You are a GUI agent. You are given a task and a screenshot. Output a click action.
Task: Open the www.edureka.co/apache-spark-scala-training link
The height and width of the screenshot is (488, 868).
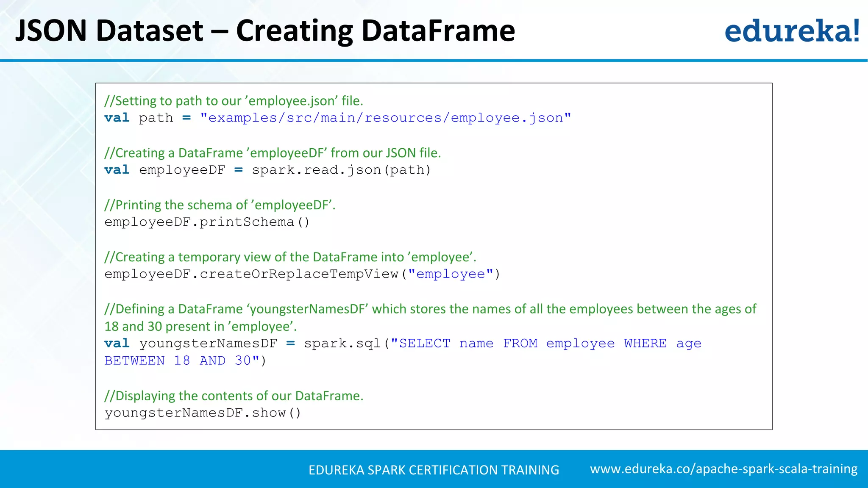723,469
